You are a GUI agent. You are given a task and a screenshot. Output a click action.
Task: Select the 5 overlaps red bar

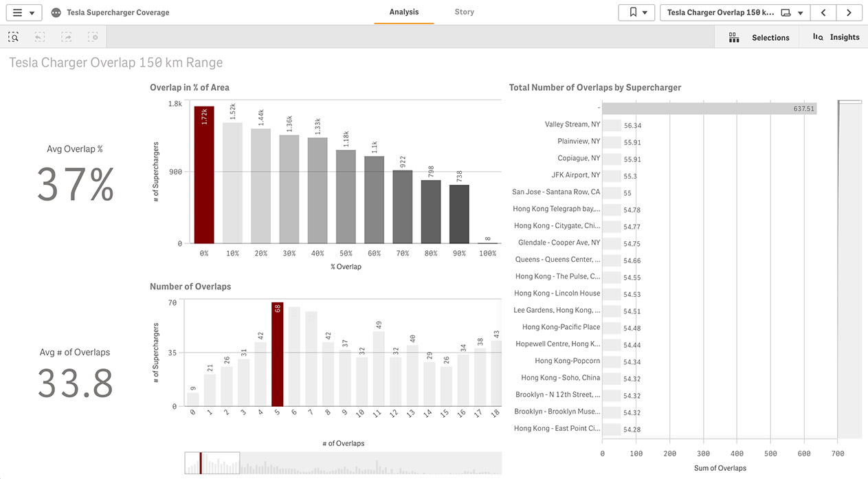278,355
